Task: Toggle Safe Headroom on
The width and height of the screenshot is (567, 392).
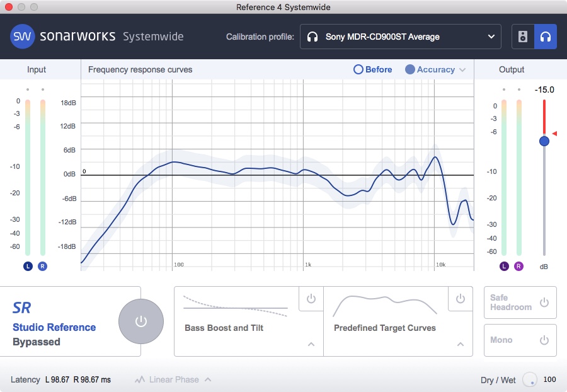Action: [x=544, y=303]
